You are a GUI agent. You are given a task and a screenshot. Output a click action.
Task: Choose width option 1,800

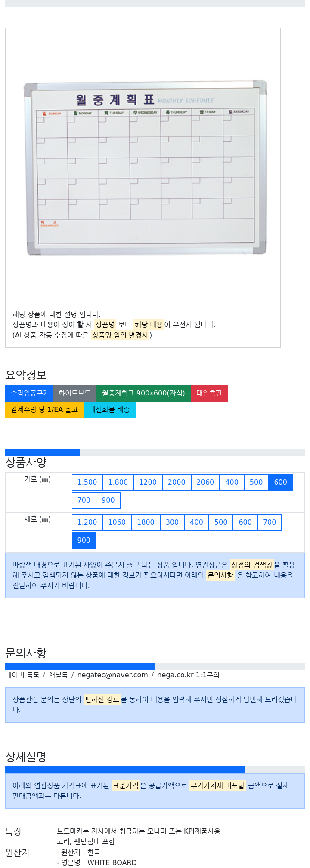pyautogui.click(x=118, y=482)
